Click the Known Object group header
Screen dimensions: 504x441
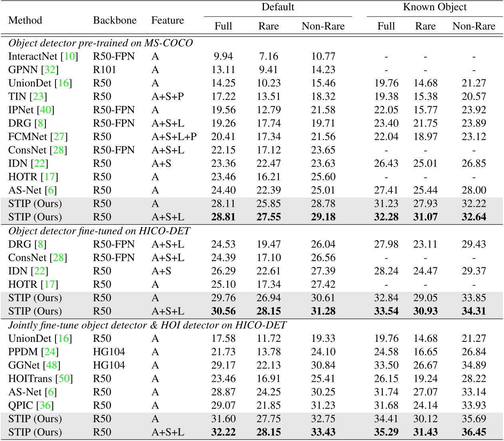435,7
